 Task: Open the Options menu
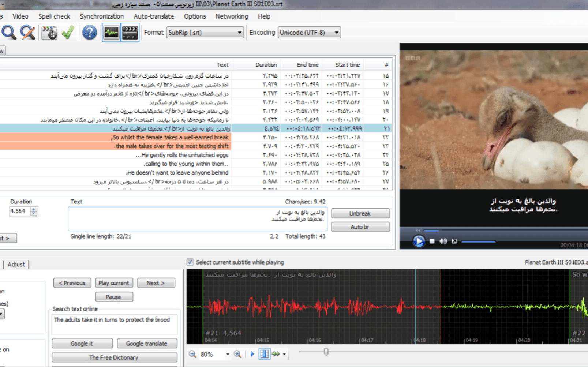pyautogui.click(x=195, y=16)
